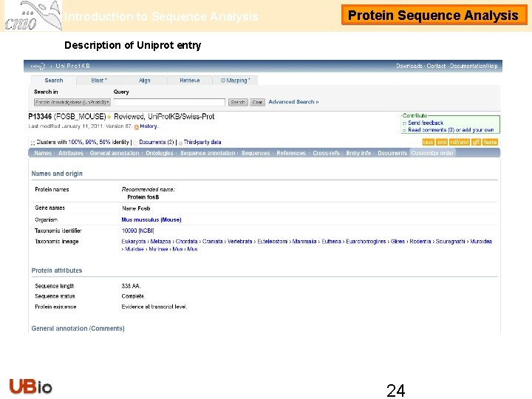532x399 pixels.
Task: Open taxonomic identifier 10090 link
Action: click(x=129, y=231)
